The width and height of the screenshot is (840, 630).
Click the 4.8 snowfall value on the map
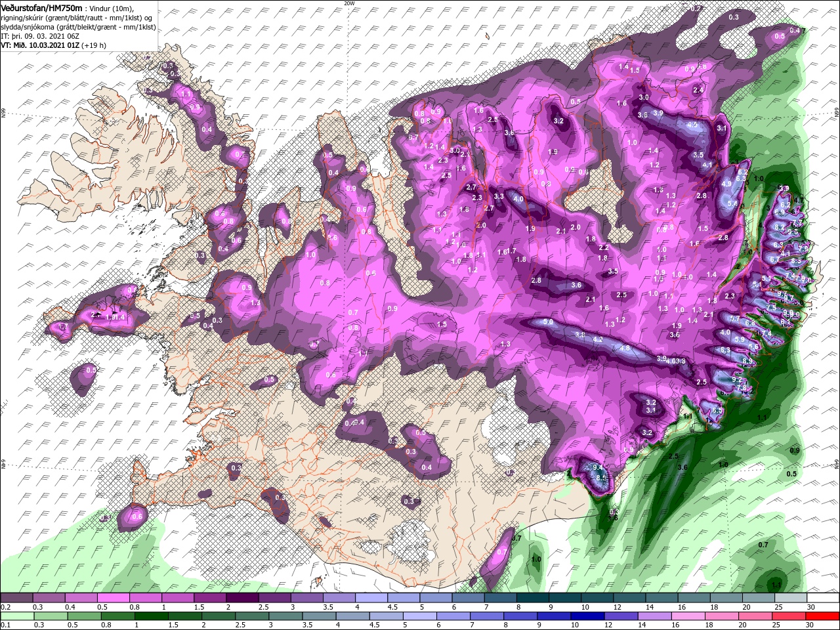[x=625, y=348]
